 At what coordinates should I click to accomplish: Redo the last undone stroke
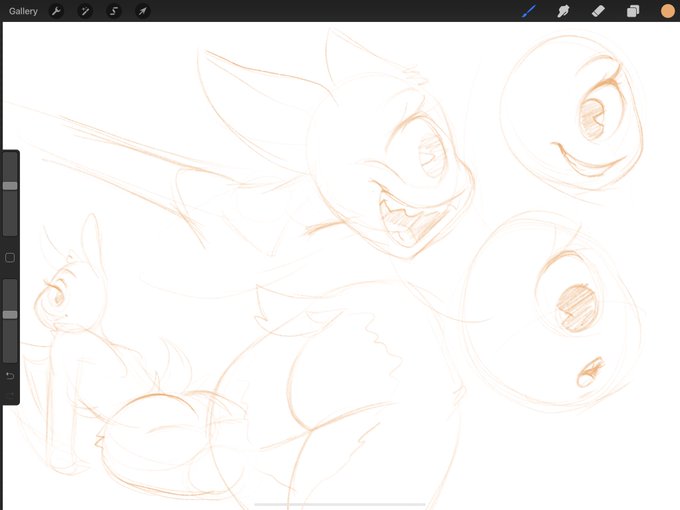[10, 395]
